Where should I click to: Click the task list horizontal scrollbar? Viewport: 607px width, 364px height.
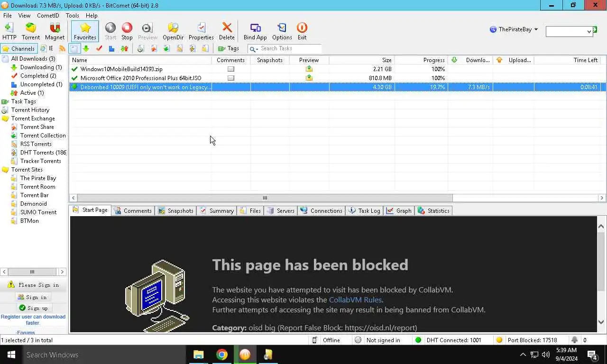tap(265, 198)
